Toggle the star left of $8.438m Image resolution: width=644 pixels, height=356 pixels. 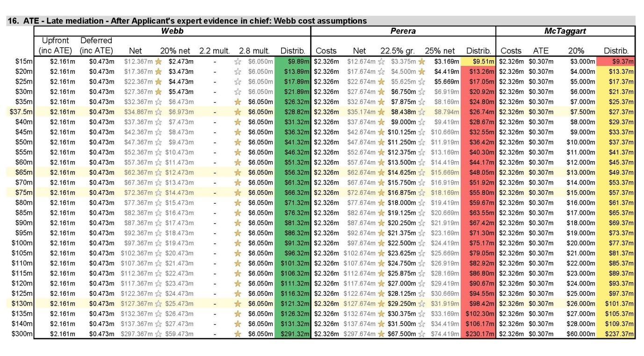click(381, 112)
